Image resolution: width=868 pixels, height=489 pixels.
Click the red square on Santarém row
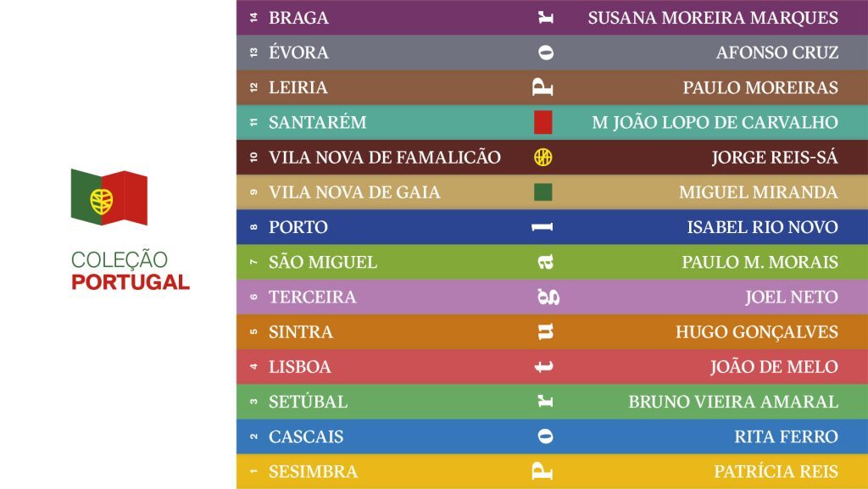543,122
